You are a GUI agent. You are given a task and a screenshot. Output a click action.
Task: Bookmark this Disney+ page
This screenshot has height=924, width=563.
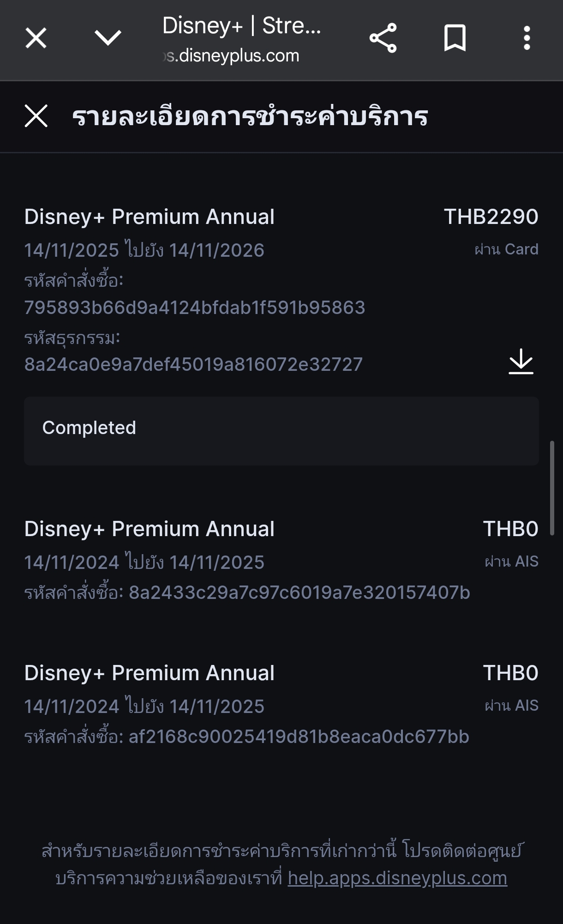tap(455, 38)
